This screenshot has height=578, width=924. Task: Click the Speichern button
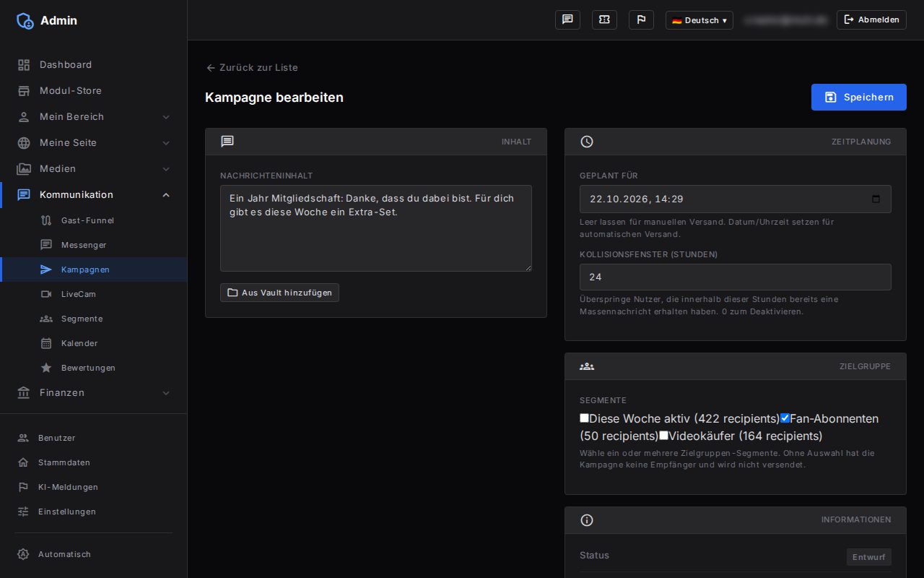(858, 98)
